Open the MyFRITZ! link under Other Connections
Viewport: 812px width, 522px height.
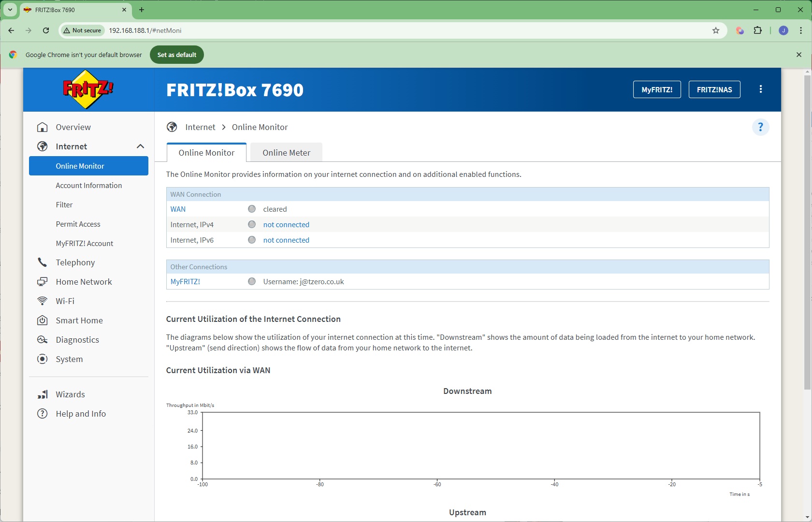click(x=185, y=282)
